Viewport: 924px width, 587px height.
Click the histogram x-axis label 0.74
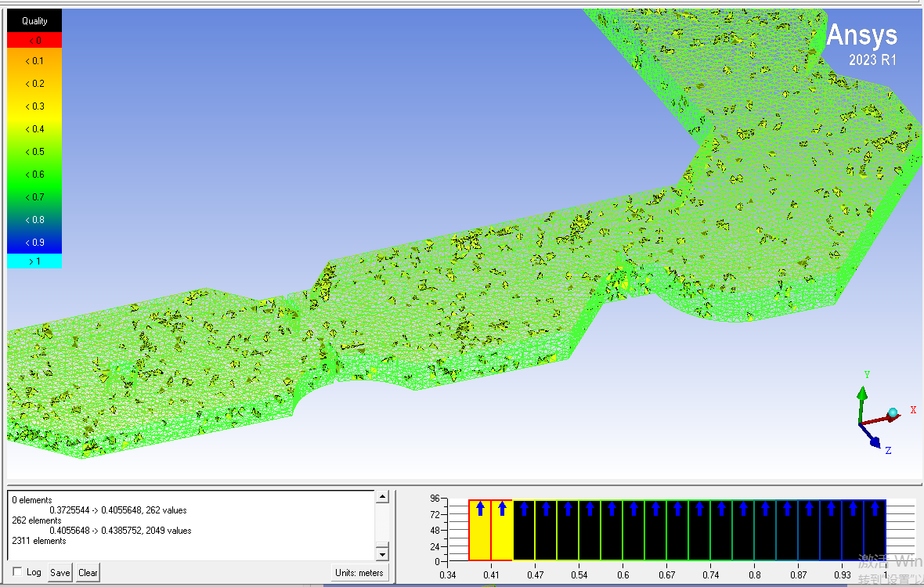tap(711, 574)
